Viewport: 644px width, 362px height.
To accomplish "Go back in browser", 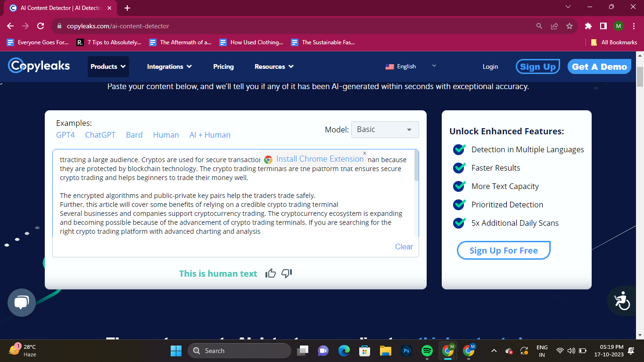I will (10, 26).
